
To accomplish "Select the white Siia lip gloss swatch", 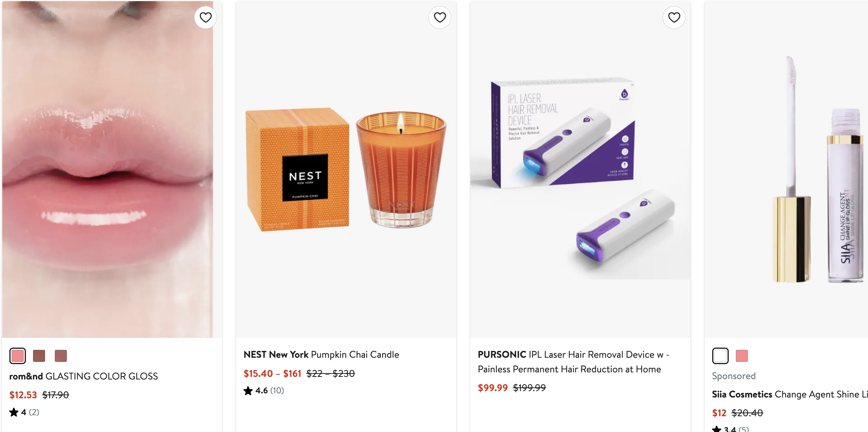I will tap(720, 356).
